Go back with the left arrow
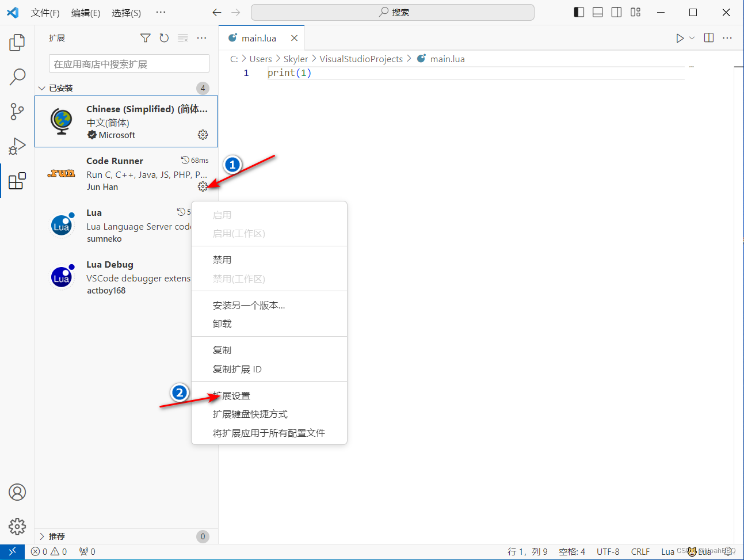This screenshot has height=560, width=744. [217, 12]
